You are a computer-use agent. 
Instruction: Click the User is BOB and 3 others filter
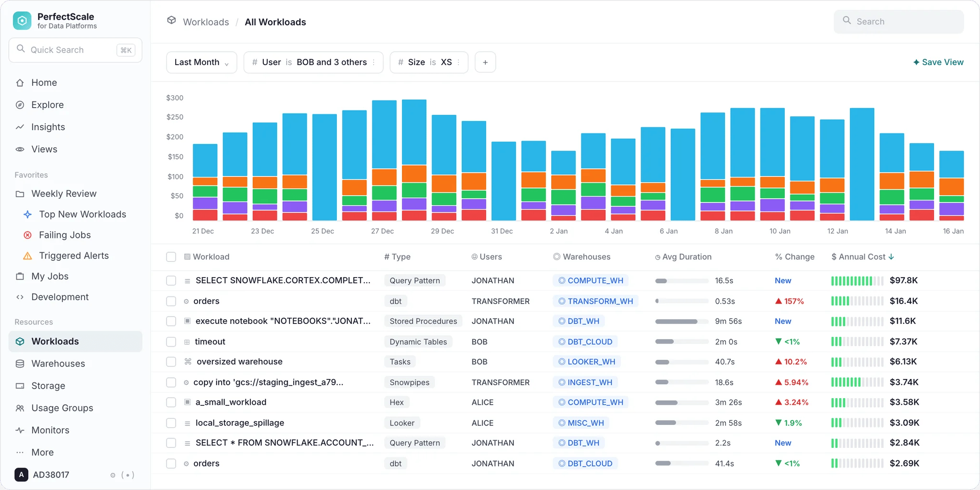click(313, 62)
